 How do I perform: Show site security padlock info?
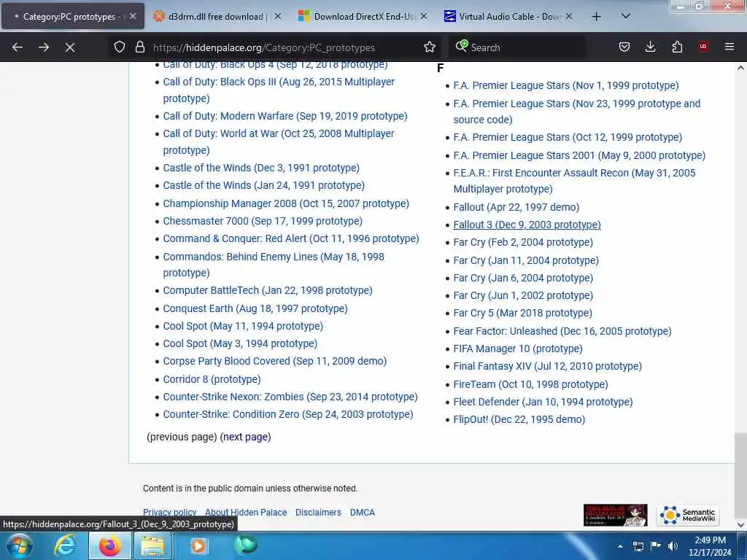139,47
